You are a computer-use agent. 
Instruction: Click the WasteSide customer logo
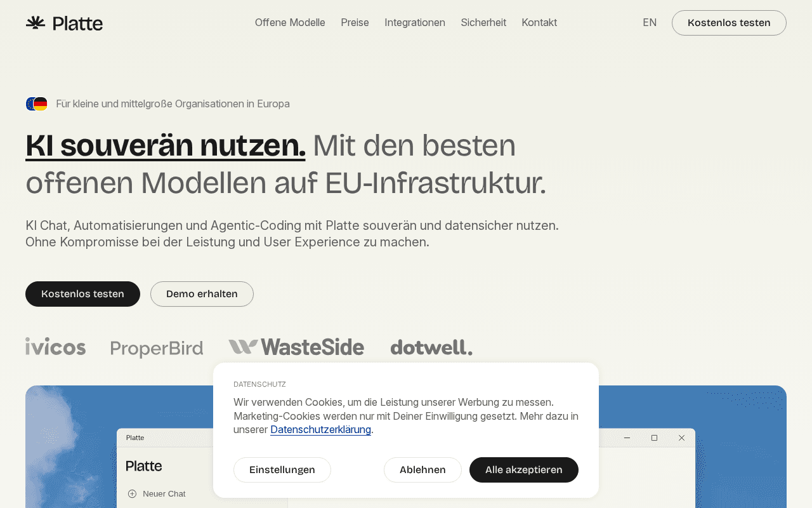point(296,347)
